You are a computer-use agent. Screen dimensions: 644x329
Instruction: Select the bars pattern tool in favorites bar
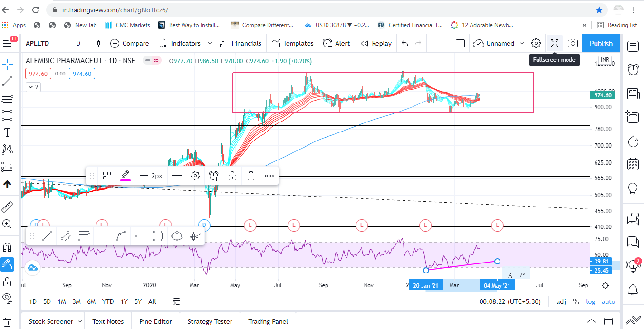click(195, 235)
